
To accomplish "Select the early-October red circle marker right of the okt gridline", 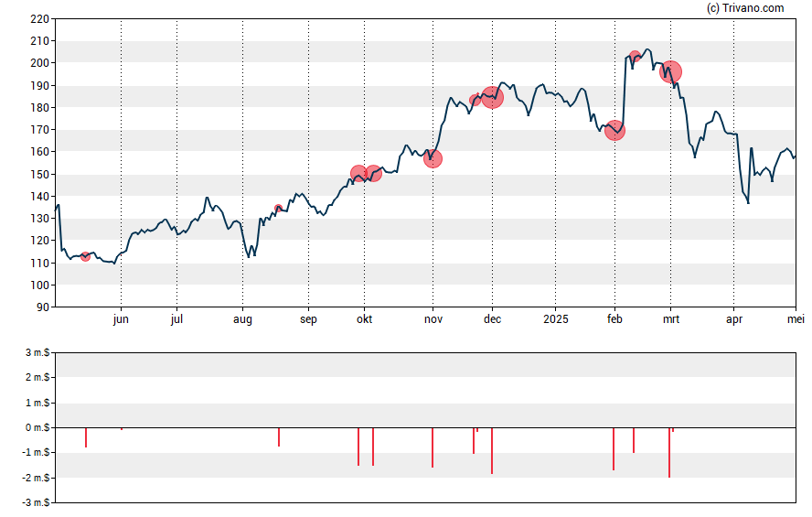I will 373,174.
